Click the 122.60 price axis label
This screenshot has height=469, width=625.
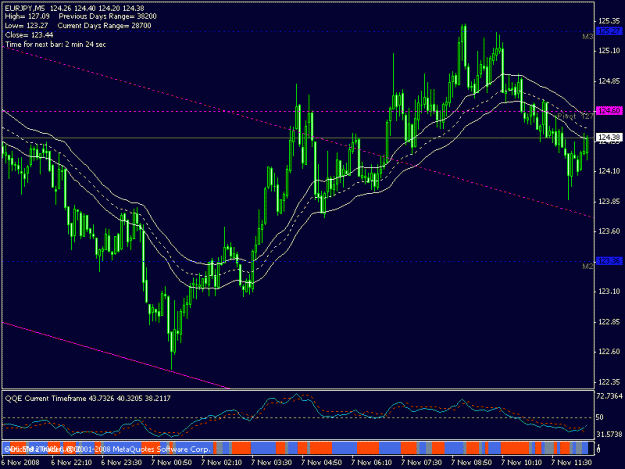click(x=609, y=351)
